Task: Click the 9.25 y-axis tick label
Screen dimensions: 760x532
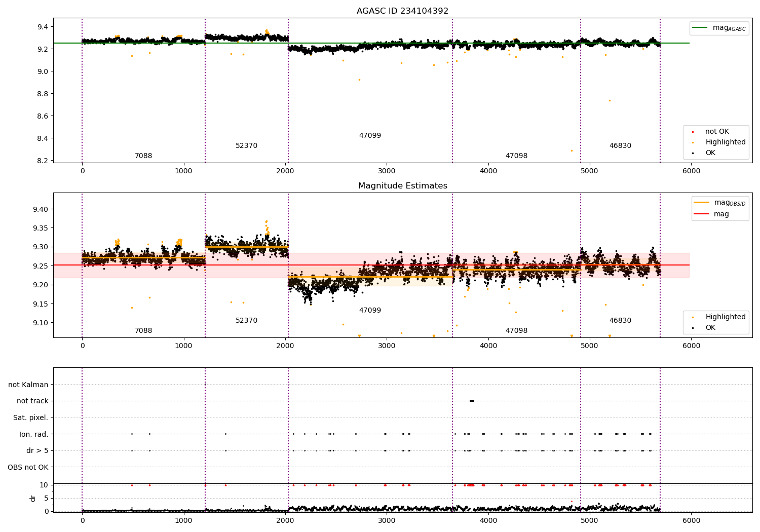Action: point(40,267)
